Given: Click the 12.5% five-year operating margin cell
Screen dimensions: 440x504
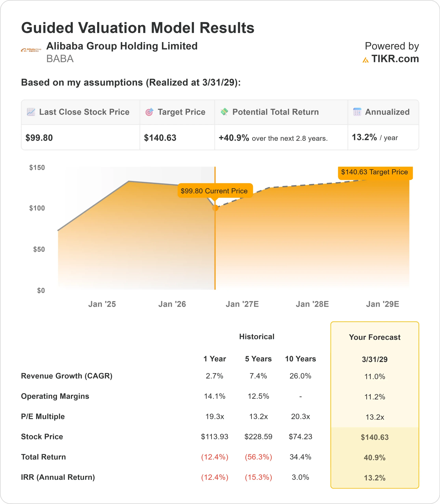Looking at the screenshot, I should 258,396.
